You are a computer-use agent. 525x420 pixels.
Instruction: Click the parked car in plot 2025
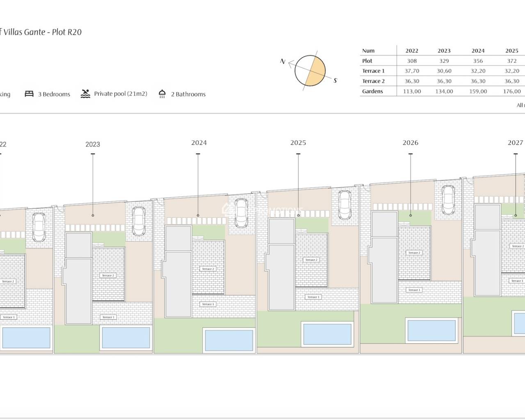click(345, 205)
